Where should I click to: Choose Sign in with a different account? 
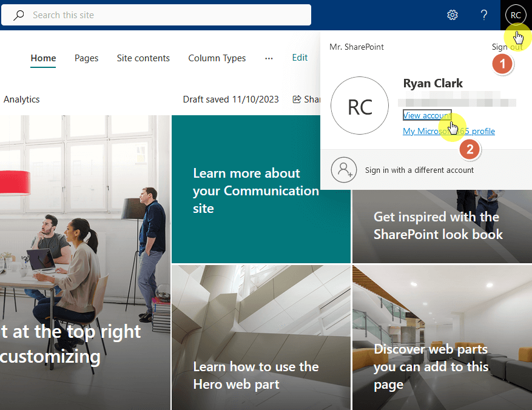[419, 170]
